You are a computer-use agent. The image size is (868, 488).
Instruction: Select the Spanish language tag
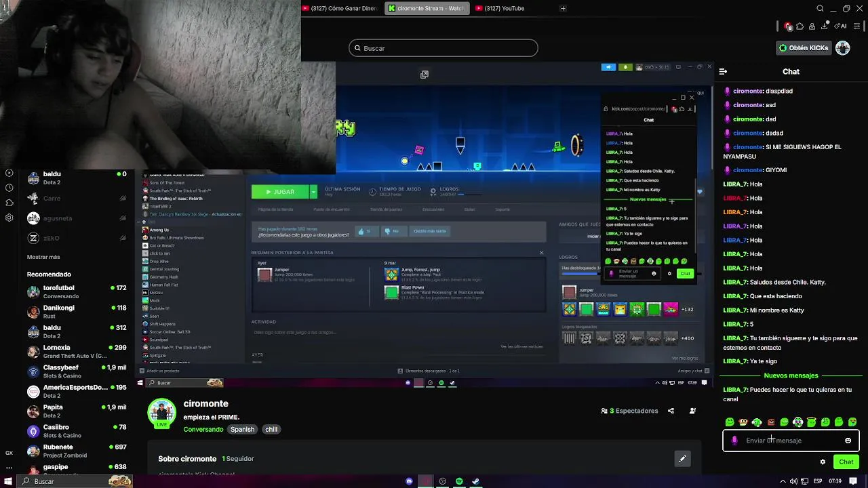point(242,429)
